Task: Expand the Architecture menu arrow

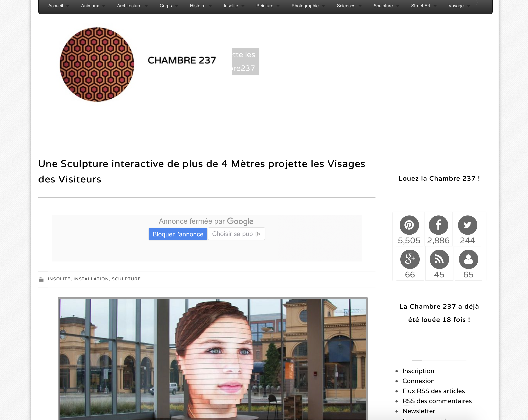Action: [x=146, y=6]
